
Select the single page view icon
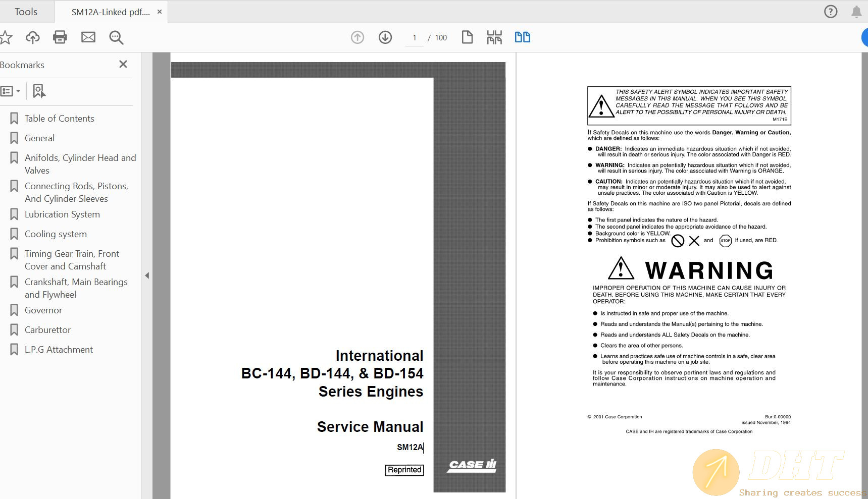[x=467, y=37]
